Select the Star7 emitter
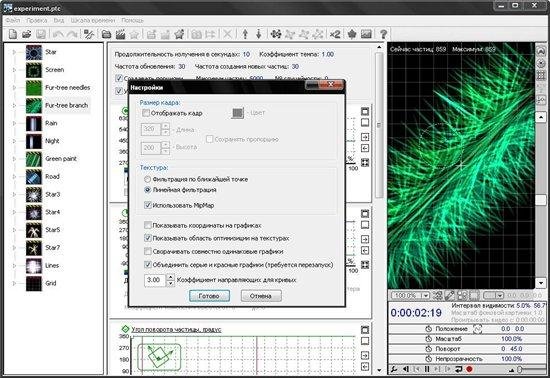 coord(52,248)
